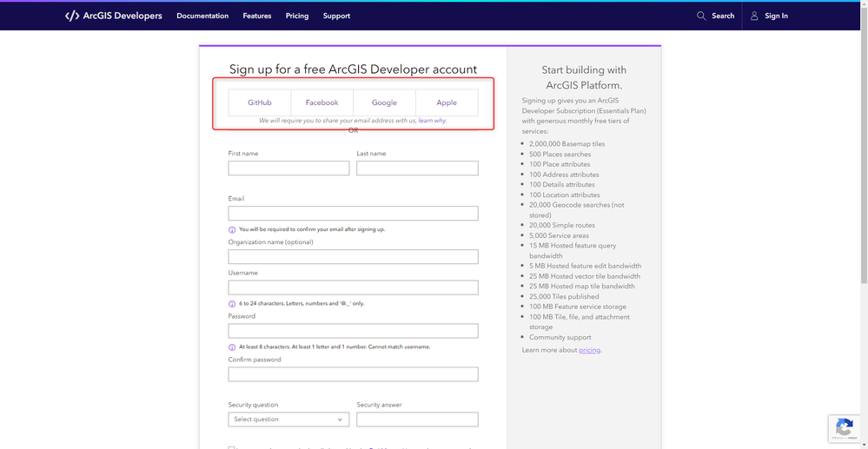Click the reCAPTCHA badge icon
Viewport: 868px width, 449px height.
click(845, 427)
